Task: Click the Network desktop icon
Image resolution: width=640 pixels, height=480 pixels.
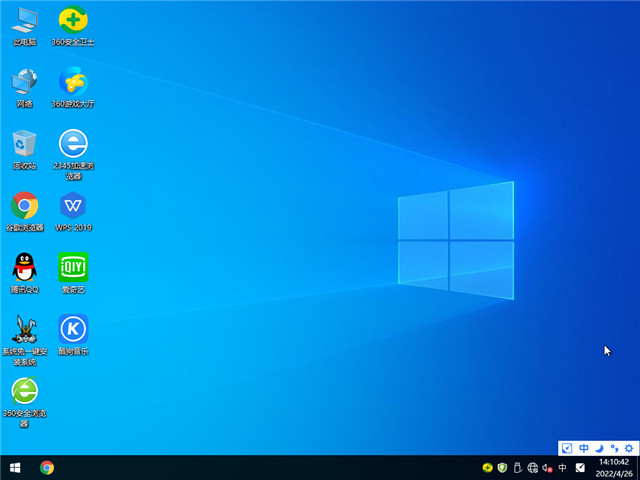Action: pos(24,81)
